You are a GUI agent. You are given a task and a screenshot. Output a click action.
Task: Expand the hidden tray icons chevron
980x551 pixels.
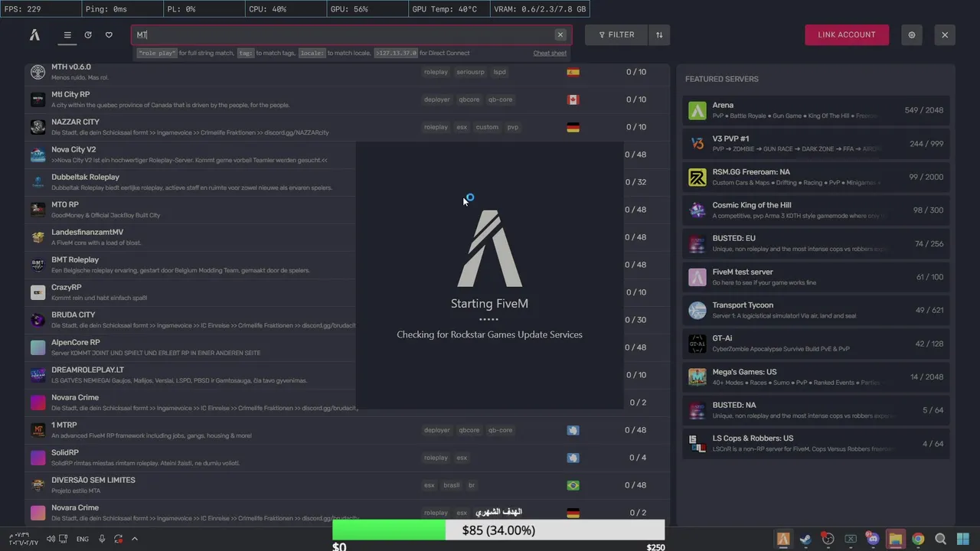pyautogui.click(x=135, y=540)
